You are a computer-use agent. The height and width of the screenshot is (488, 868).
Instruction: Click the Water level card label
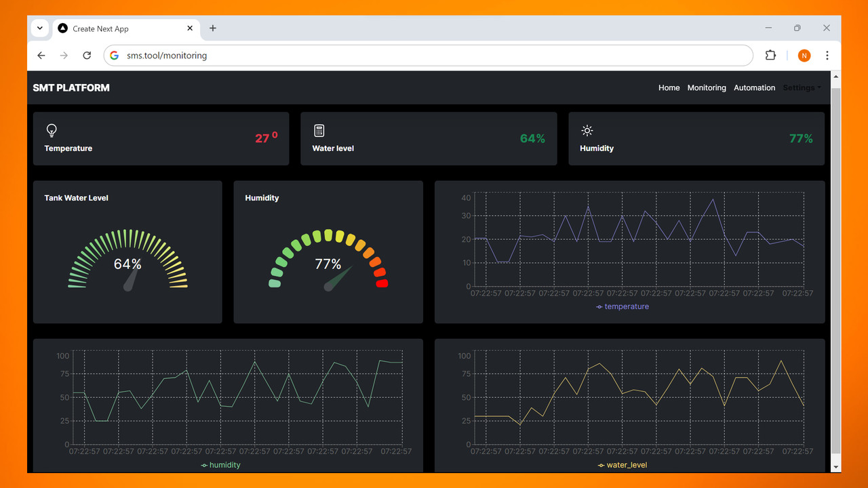coord(333,148)
